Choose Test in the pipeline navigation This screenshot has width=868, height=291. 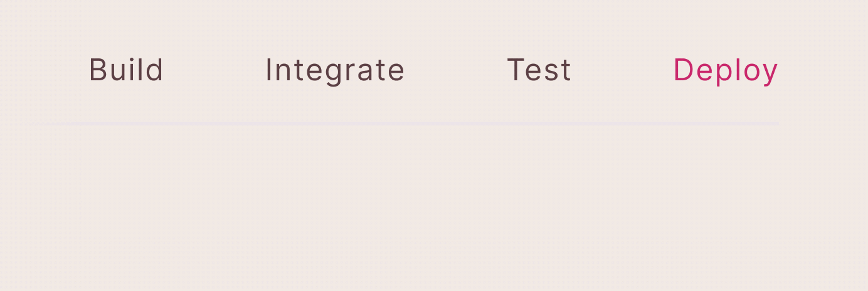click(539, 70)
